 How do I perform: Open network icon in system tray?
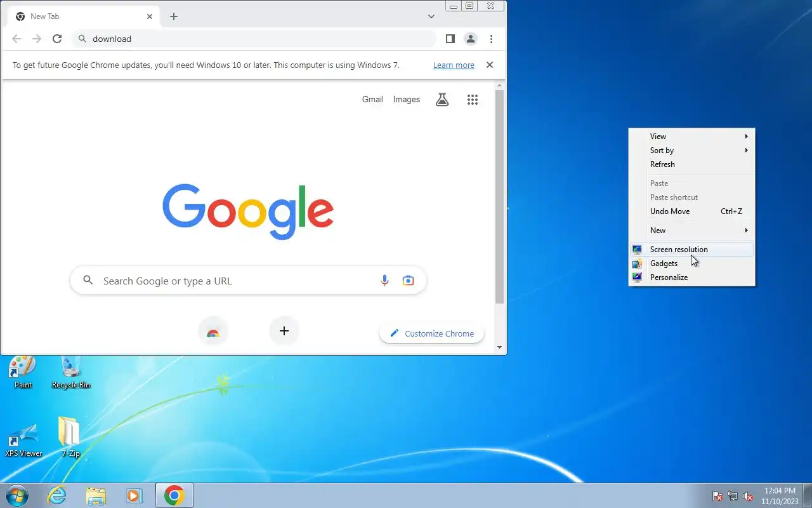[x=733, y=496]
